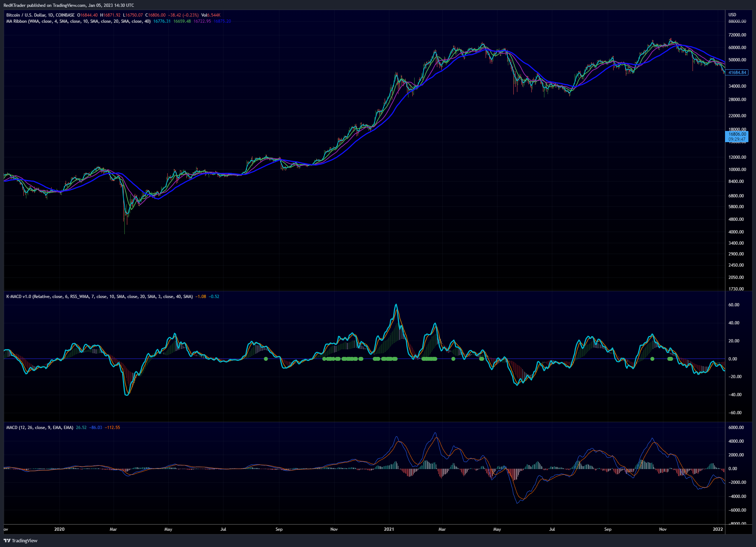
Task: Click the −60.00 label on K-MACD axis
Action: click(735, 413)
